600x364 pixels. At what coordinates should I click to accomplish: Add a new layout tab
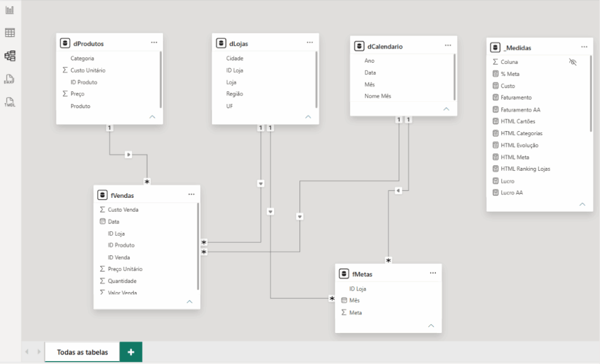tap(131, 352)
